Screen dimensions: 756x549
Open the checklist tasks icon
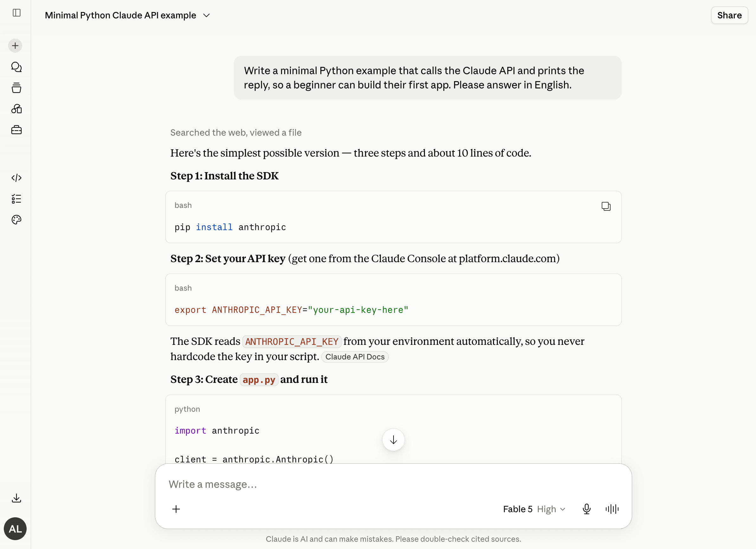tap(16, 199)
